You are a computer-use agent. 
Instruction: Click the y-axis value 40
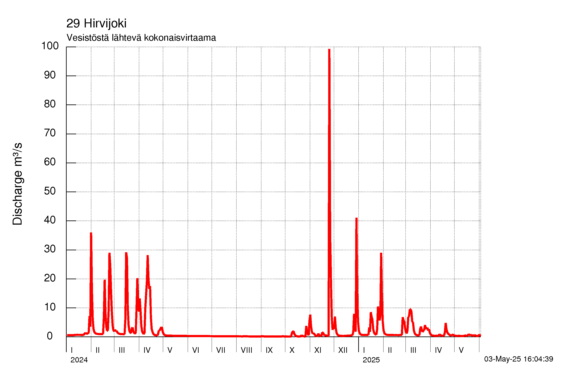[x=50, y=220]
